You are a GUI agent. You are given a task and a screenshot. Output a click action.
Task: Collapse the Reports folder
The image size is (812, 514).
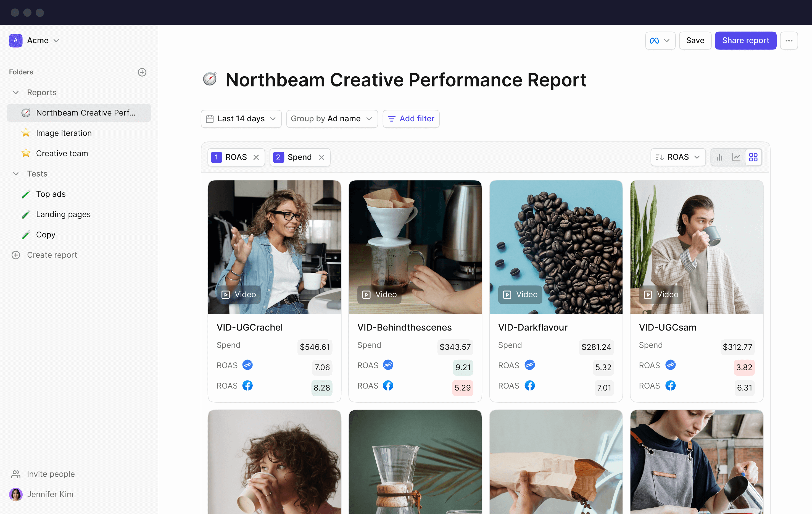[16, 93]
